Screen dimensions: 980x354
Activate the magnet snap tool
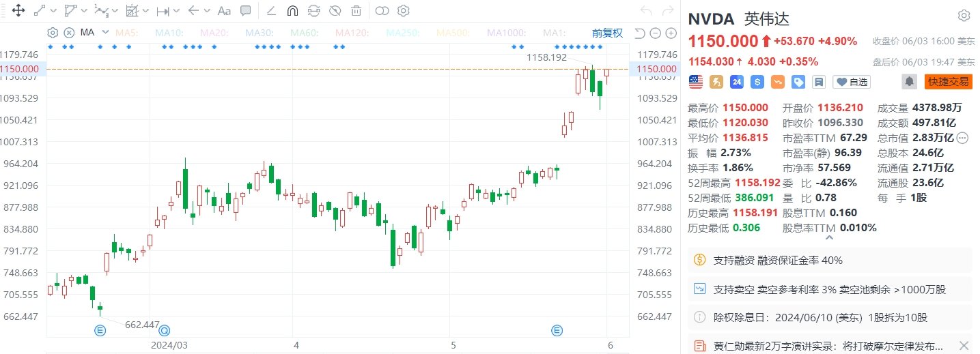[292, 11]
